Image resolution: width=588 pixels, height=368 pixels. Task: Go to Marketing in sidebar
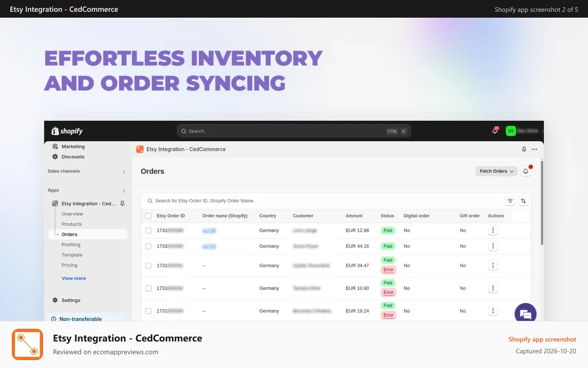pos(73,147)
